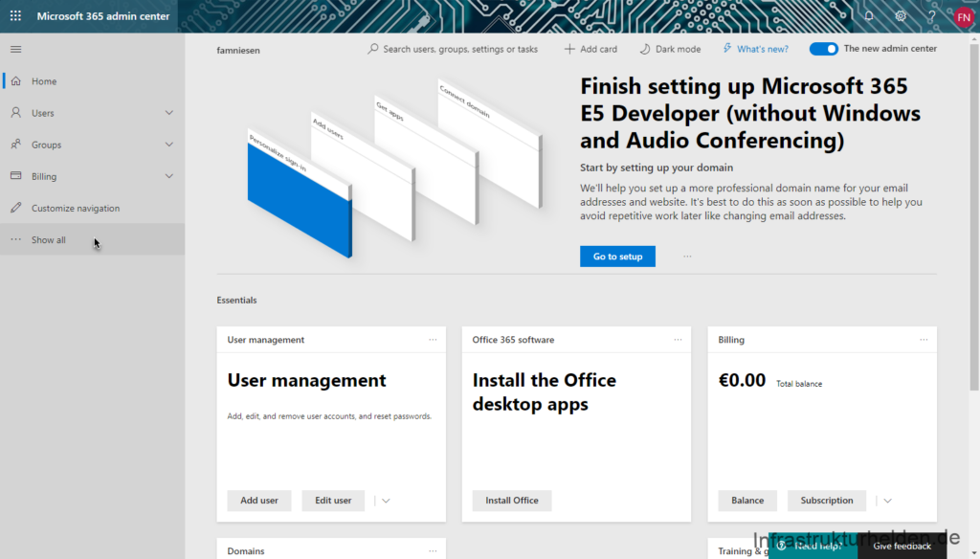Viewport: 980px width, 559px height.
Task: Click the Install Office button
Action: coord(512,501)
